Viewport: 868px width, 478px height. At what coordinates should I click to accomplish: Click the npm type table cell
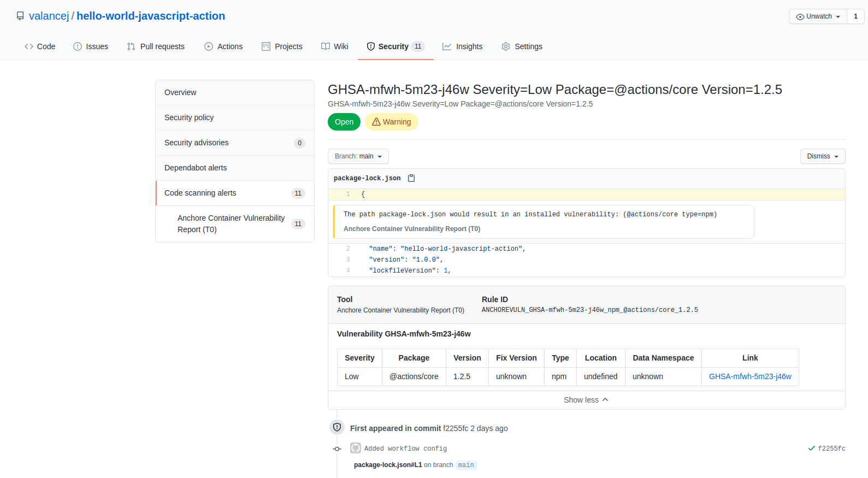560,376
